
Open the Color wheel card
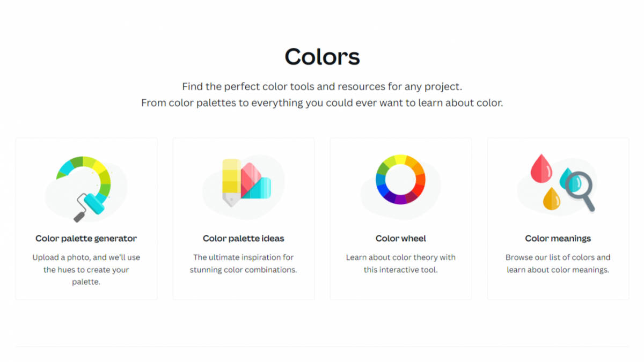(x=400, y=219)
